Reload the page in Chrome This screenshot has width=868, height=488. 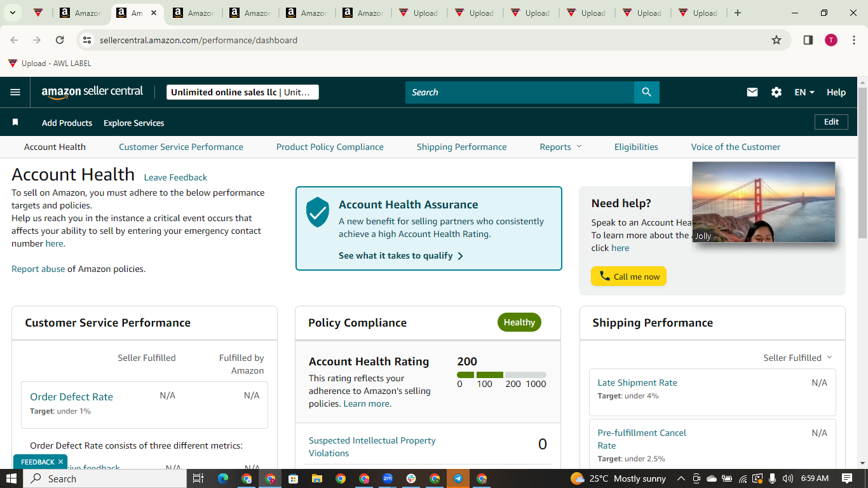[x=60, y=40]
